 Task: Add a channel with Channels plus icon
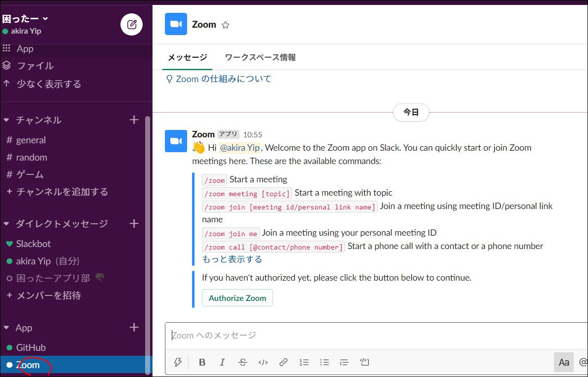pyautogui.click(x=134, y=120)
